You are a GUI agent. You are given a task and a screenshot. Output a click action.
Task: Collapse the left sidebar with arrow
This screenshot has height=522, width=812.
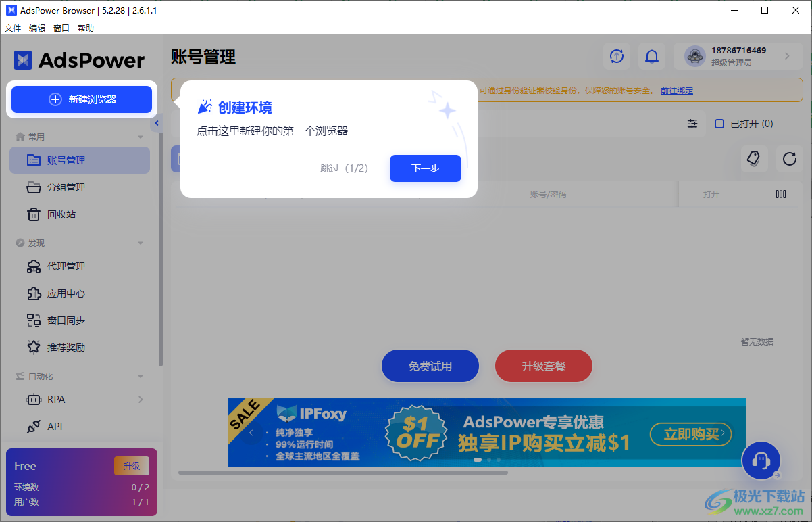[x=157, y=122]
